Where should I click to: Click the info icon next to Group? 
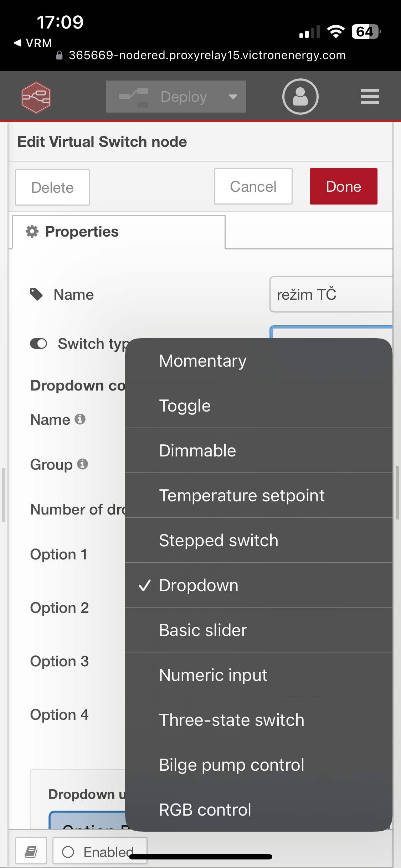[x=82, y=464]
